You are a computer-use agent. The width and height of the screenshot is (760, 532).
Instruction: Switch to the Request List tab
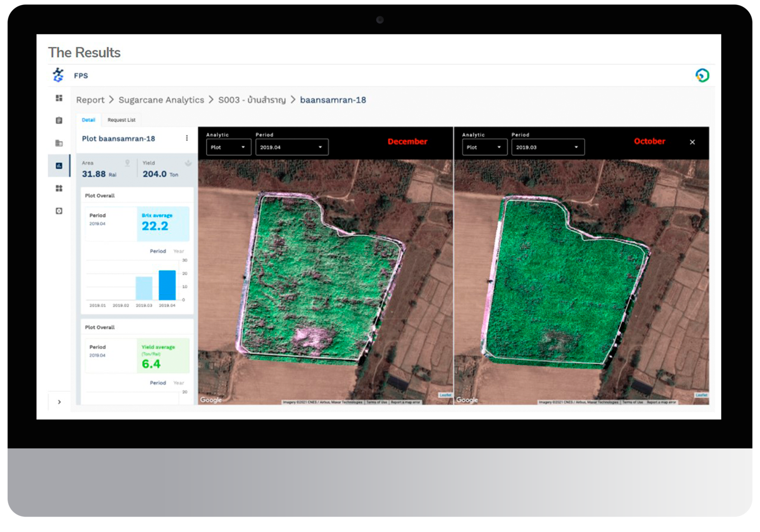click(x=121, y=120)
